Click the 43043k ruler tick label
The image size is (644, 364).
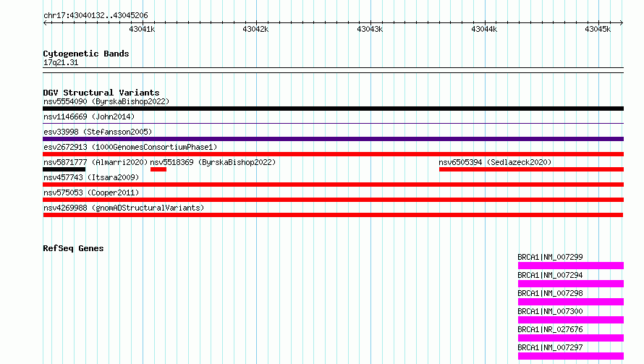pyautogui.click(x=370, y=29)
